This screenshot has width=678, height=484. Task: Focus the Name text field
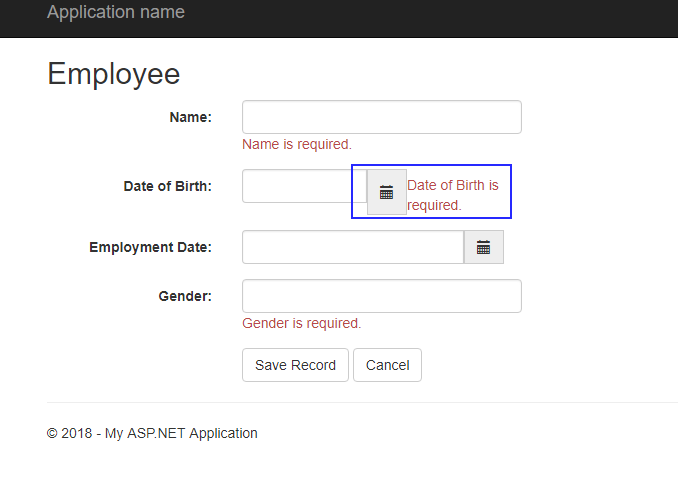pyautogui.click(x=382, y=117)
